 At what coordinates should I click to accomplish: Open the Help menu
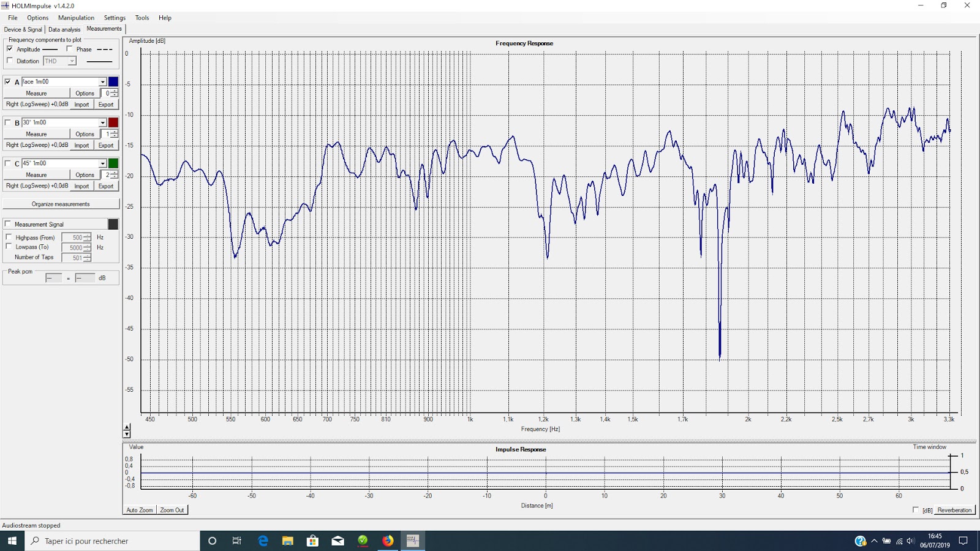165,18
